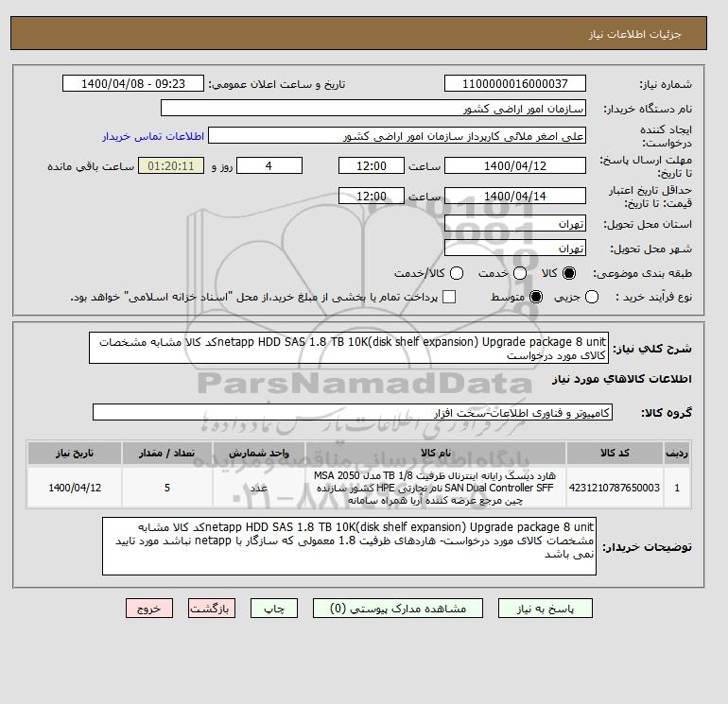
Task: Click the بازگشت back button
Action: 212,609
